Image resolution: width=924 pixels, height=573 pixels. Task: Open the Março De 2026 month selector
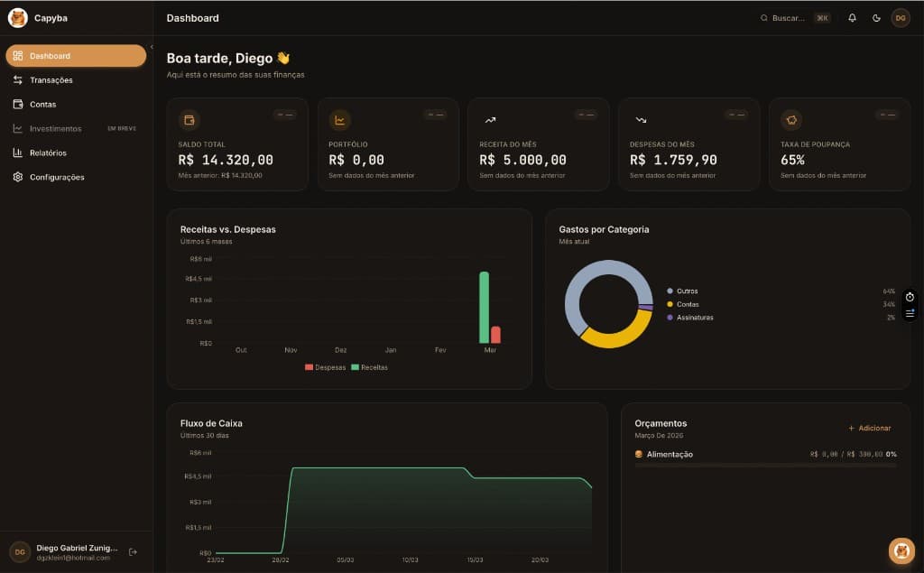[x=661, y=435]
